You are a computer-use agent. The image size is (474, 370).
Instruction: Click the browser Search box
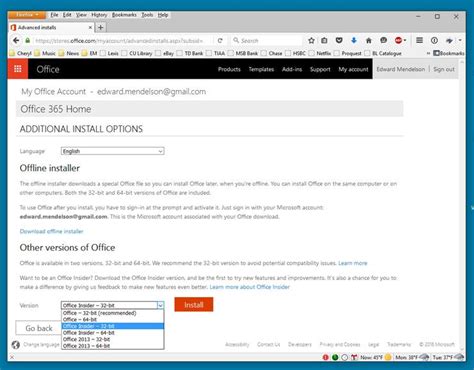[x=267, y=41]
